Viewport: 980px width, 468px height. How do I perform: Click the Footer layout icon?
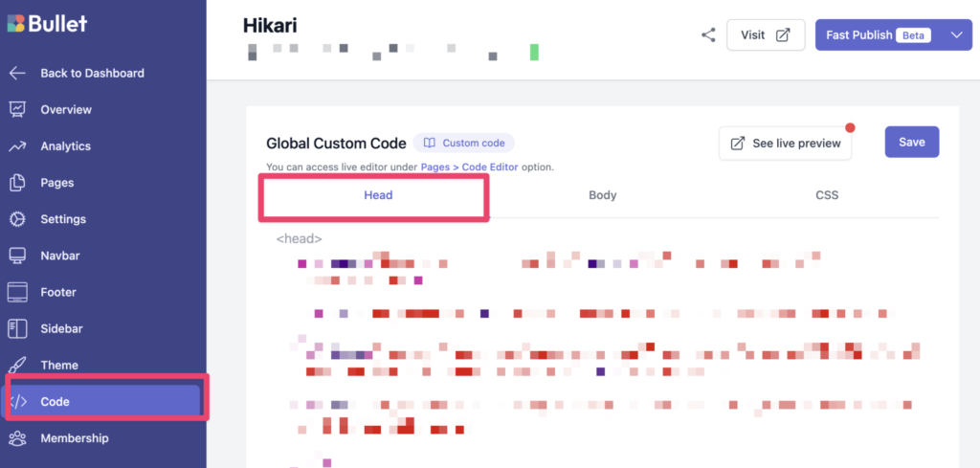click(17, 293)
